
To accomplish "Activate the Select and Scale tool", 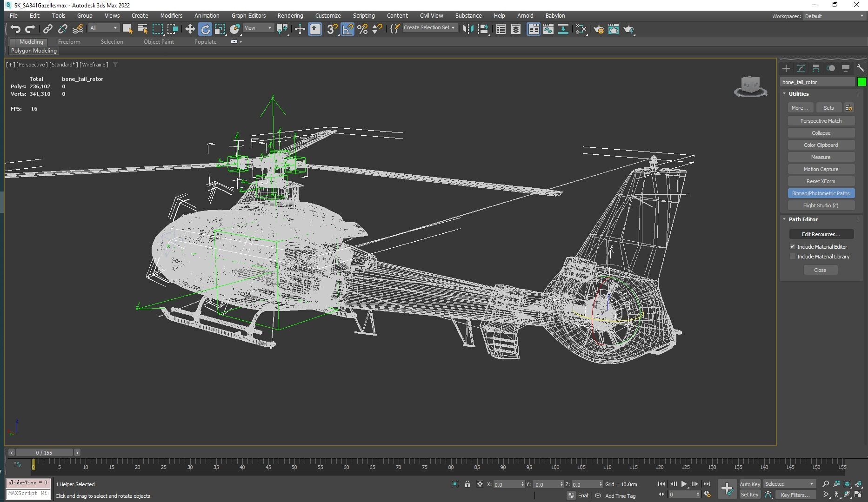I will click(220, 29).
